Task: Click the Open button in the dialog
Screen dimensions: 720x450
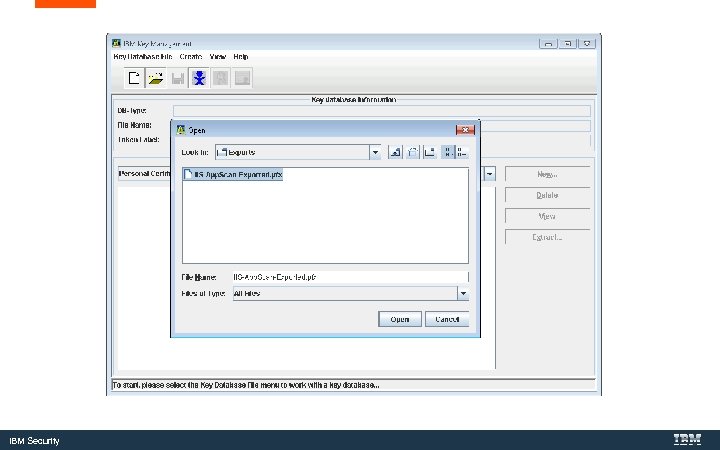Action: point(399,319)
